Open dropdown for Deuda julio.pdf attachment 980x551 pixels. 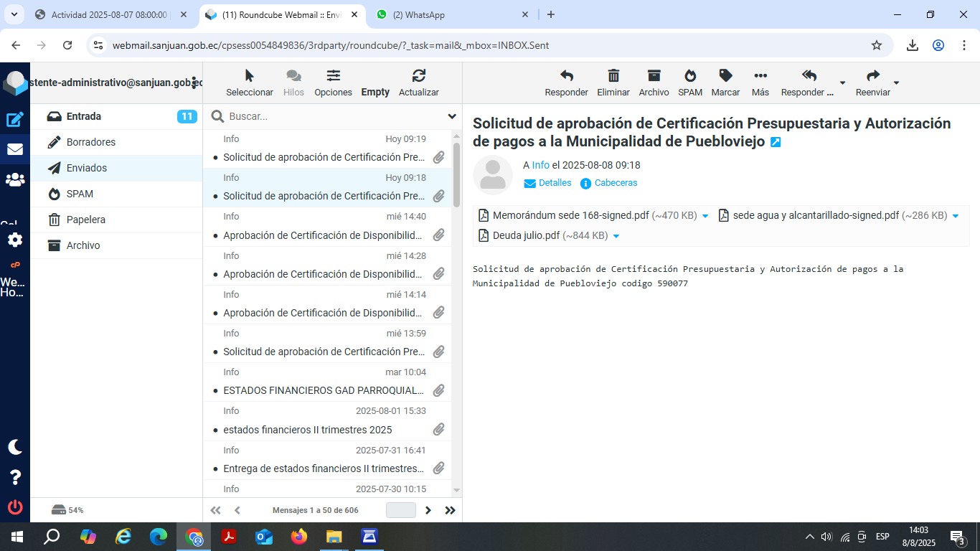[616, 236]
